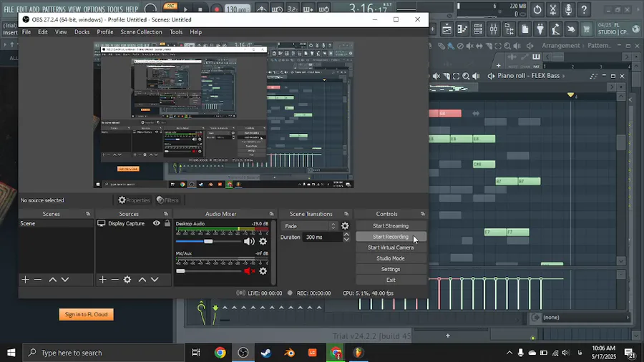Screen dimensions: 644x362
Task: Click Start Virtual Camera button
Action: (x=391, y=248)
